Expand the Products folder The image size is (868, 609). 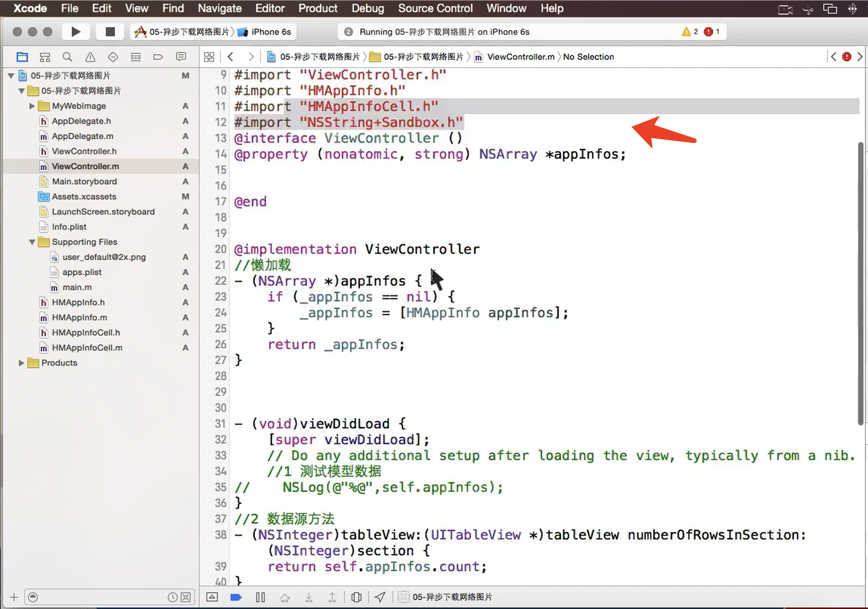coord(22,363)
